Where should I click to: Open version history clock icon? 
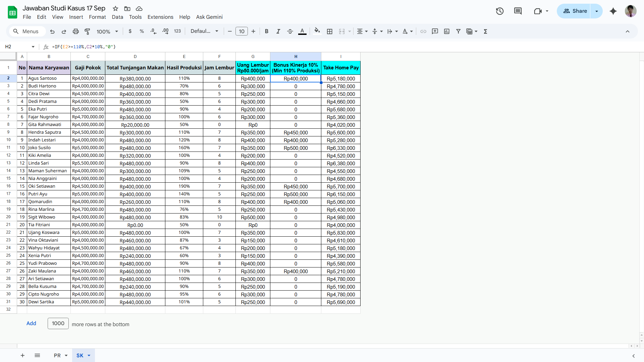[x=500, y=11]
